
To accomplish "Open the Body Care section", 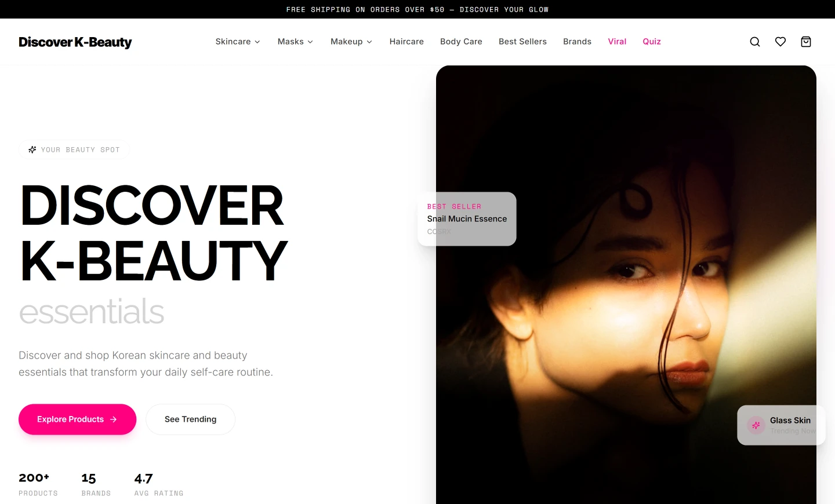I will [x=461, y=41].
